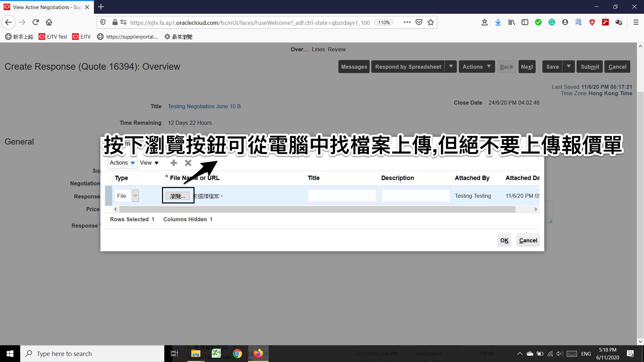Open a new browser tab
The height and width of the screenshot is (362, 644).
pyautogui.click(x=101, y=7)
